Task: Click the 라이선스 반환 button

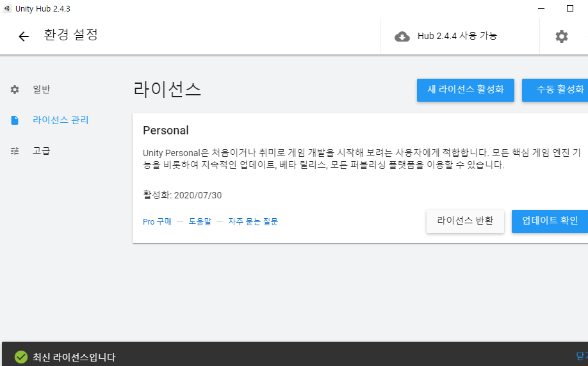Action: (465, 221)
